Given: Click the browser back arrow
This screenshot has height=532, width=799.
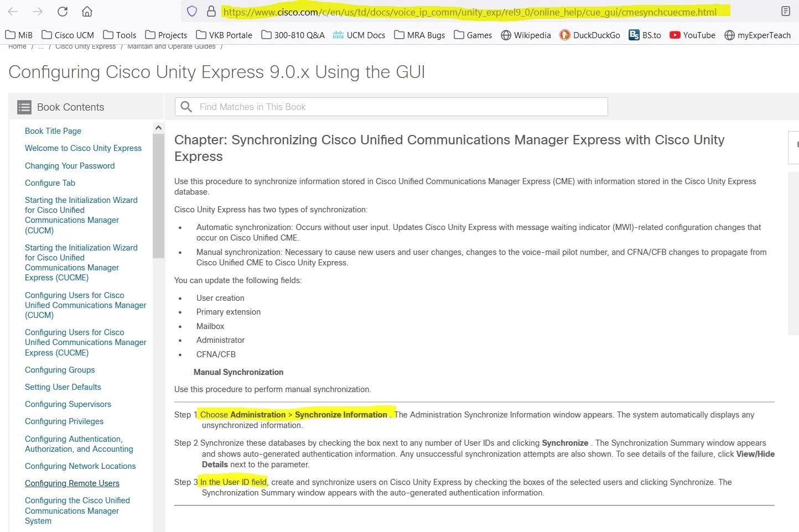Looking at the screenshot, I should (13, 12).
